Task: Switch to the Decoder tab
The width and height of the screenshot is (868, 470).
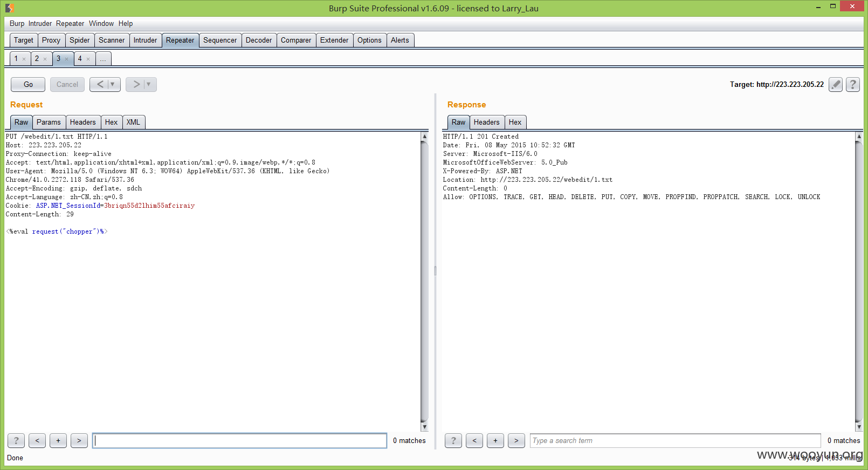Action: point(259,40)
